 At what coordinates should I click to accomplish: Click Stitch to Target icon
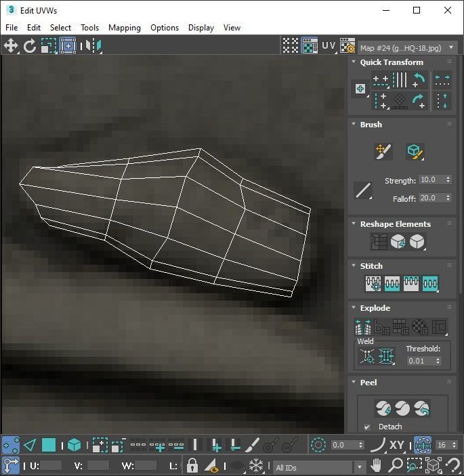click(373, 284)
